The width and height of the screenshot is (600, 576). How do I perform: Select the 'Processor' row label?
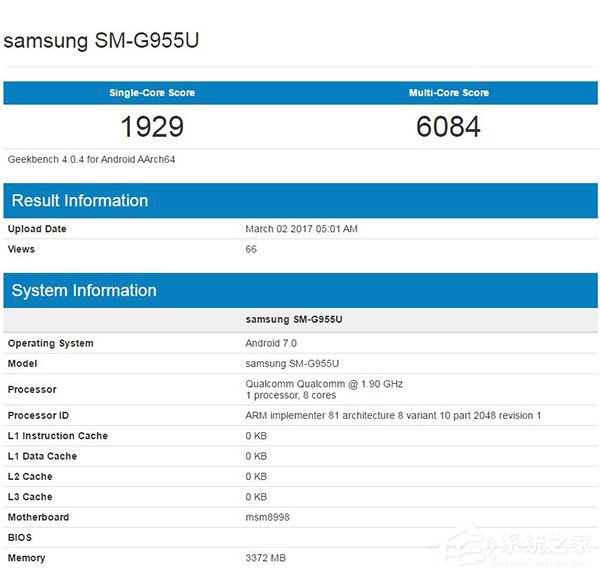point(32,390)
